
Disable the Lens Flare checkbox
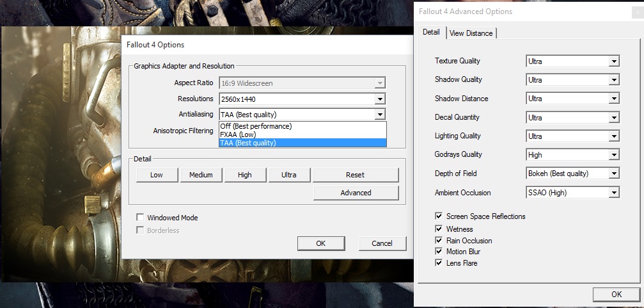pos(439,263)
